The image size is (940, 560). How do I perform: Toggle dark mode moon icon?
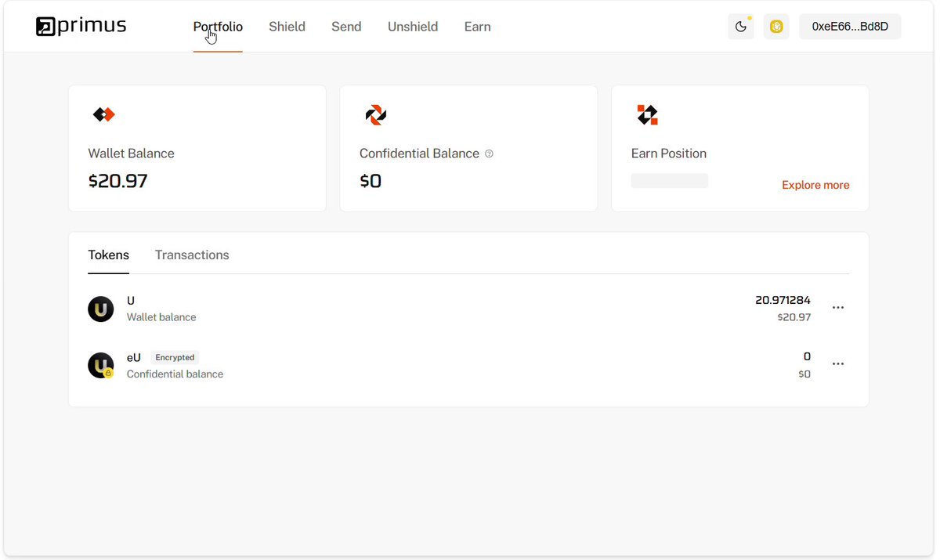tap(741, 27)
